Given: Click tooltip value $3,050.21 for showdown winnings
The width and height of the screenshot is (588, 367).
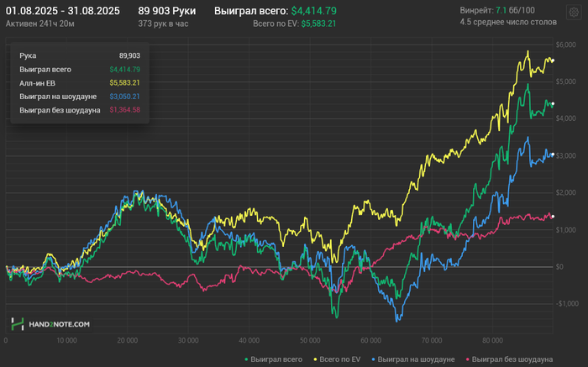Looking at the screenshot, I should [124, 97].
